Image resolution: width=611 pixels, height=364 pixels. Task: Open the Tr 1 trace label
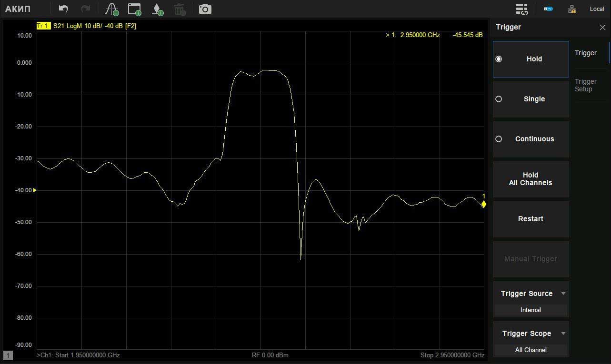(x=43, y=26)
